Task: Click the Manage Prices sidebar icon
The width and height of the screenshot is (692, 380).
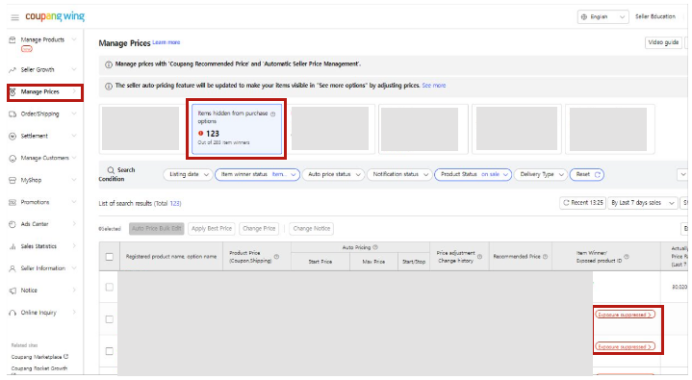Action: [x=12, y=92]
